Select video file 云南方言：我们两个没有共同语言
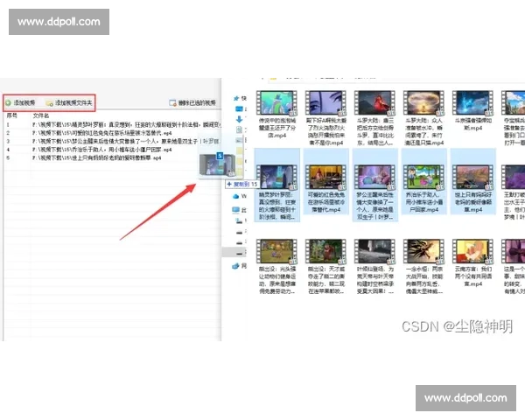 pos(472,262)
